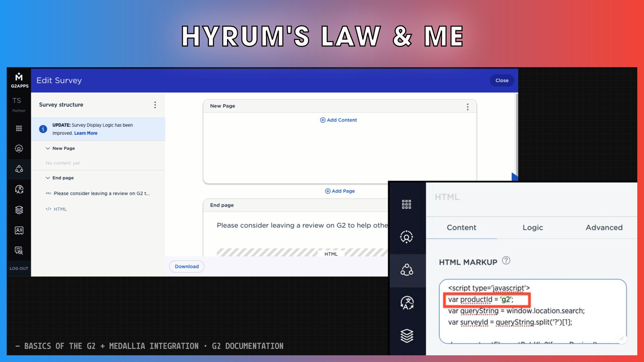This screenshot has width=644, height=362.
Task: Open Survey structure three-dot menu
Action: tap(155, 105)
